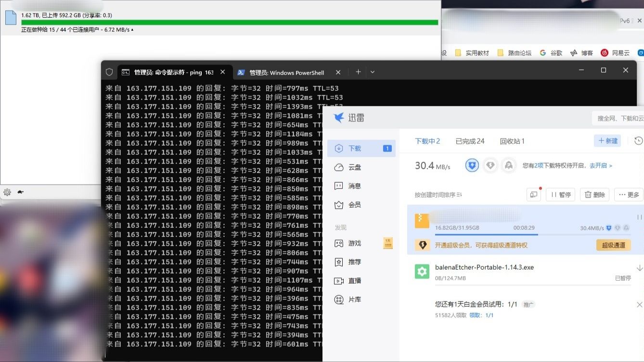Screen dimensions: 644x362
Task: Switch to Windows PowerShell terminal tab
Action: 286,73
